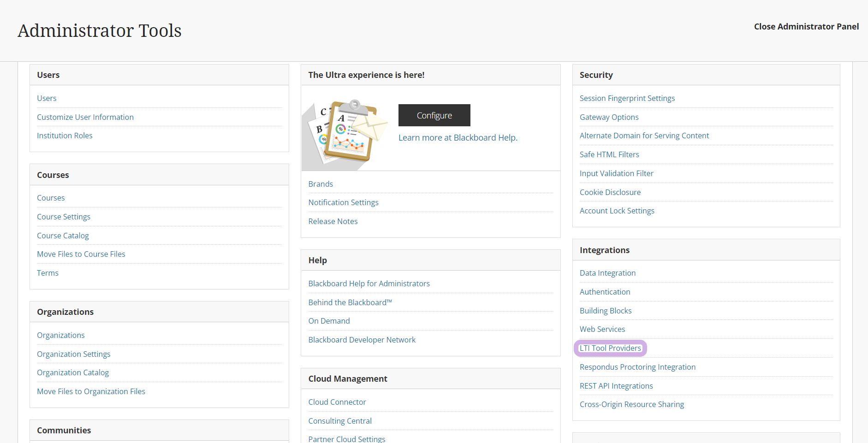Image resolution: width=868 pixels, height=443 pixels.
Task: Open Organization Settings
Action: (x=74, y=354)
